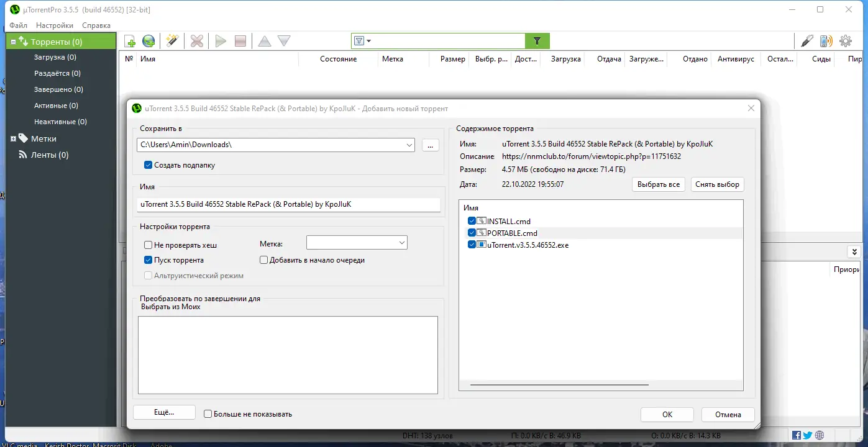Click the horizontal scrollbar in the file list
The width and height of the screenshot is (868, 447).
[x=559, y=385]
